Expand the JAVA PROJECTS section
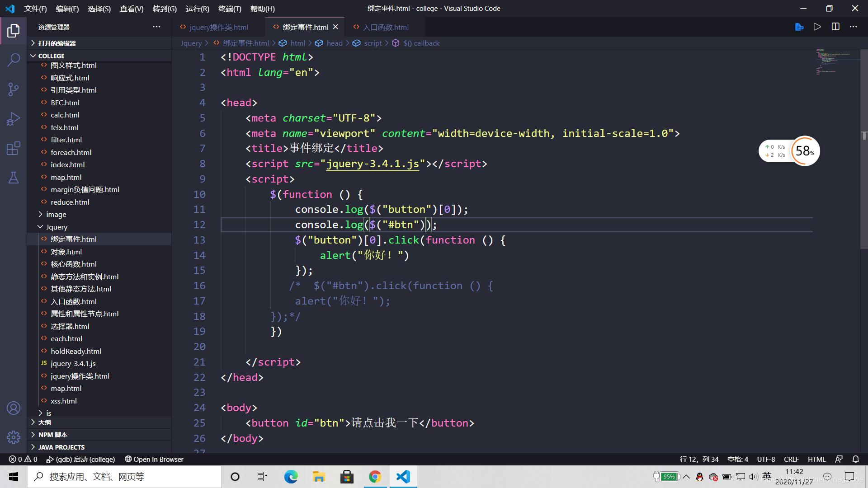868x488 pixels. point(99,447)
